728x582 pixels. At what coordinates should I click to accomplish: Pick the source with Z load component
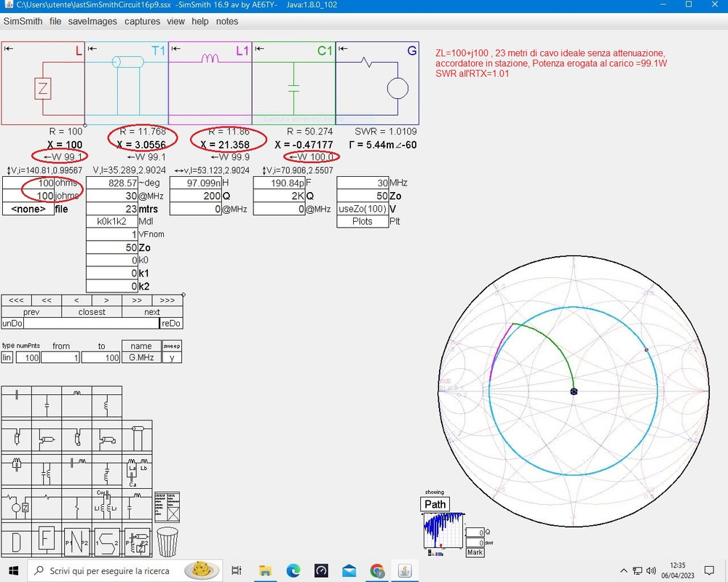click(17, 504)
